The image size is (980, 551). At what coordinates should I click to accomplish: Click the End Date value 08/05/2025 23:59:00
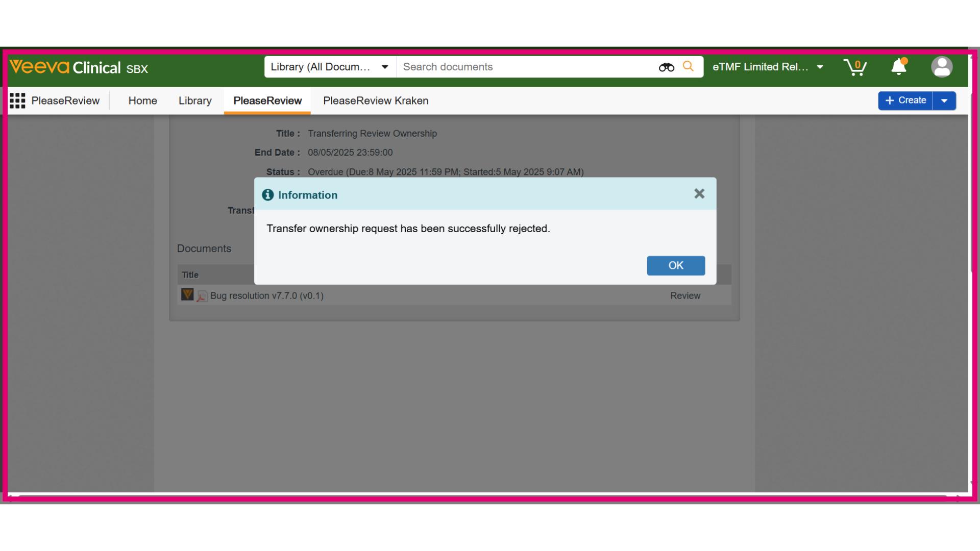coord(350,152)
